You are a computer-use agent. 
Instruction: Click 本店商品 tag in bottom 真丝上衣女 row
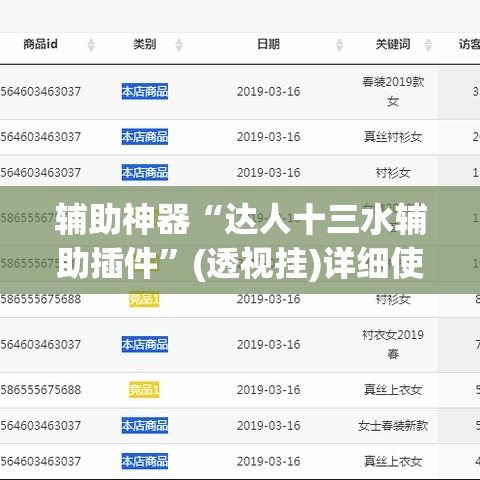point(145,462)
